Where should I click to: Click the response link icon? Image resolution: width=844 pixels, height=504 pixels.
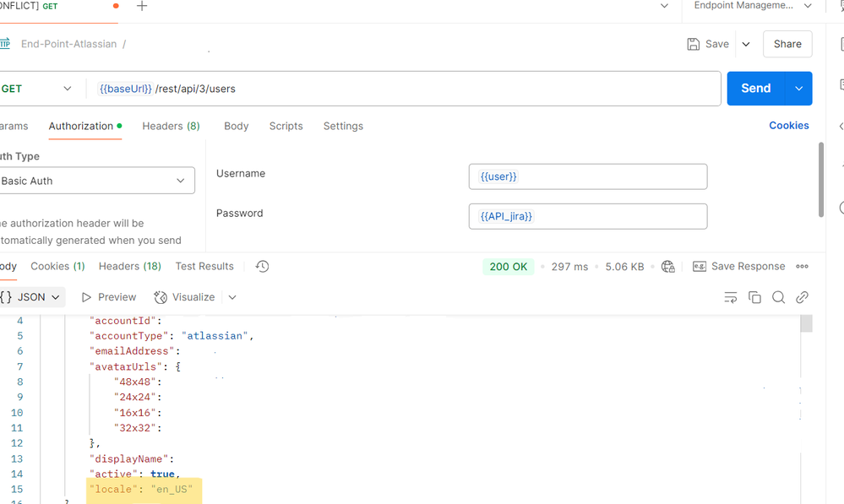tap(802, 297)
